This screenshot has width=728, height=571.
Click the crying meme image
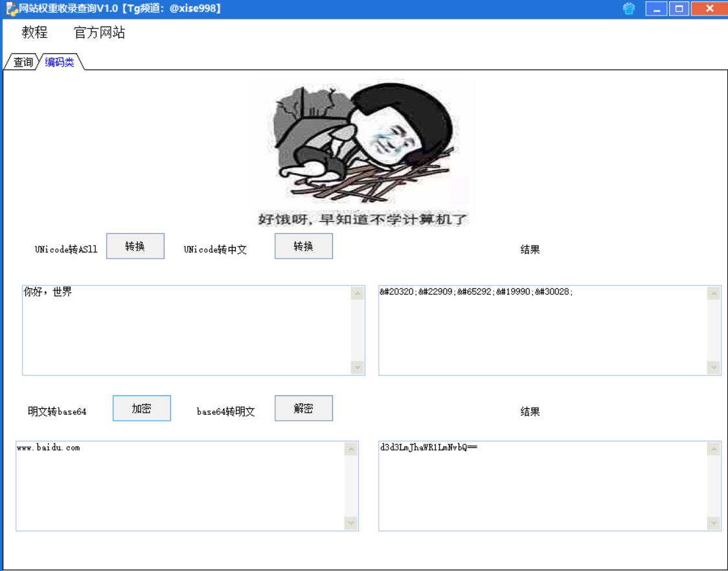pos(362,152)
